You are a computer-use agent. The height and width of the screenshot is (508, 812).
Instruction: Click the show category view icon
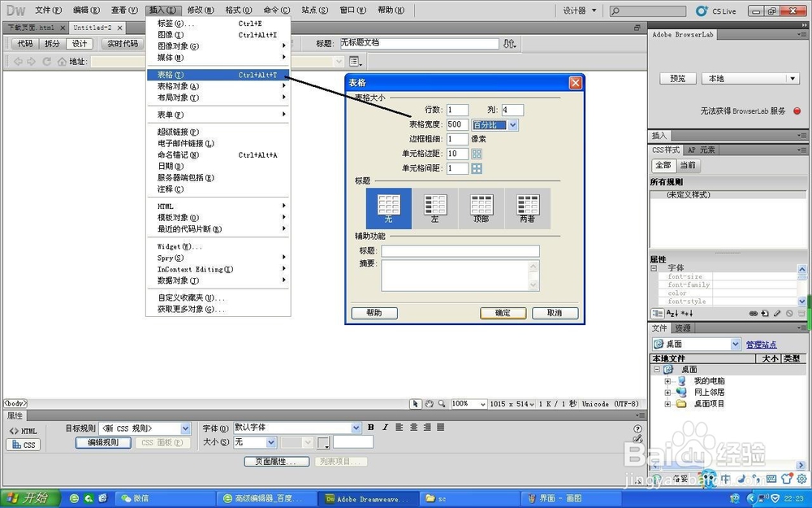[657, 313]
